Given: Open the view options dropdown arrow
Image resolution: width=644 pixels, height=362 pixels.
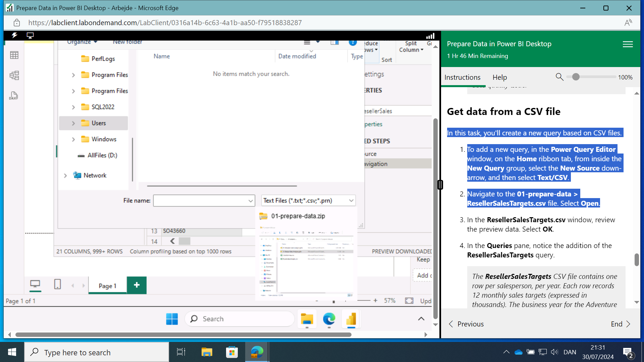Looking at the screenshot, I should pos(318,42).
